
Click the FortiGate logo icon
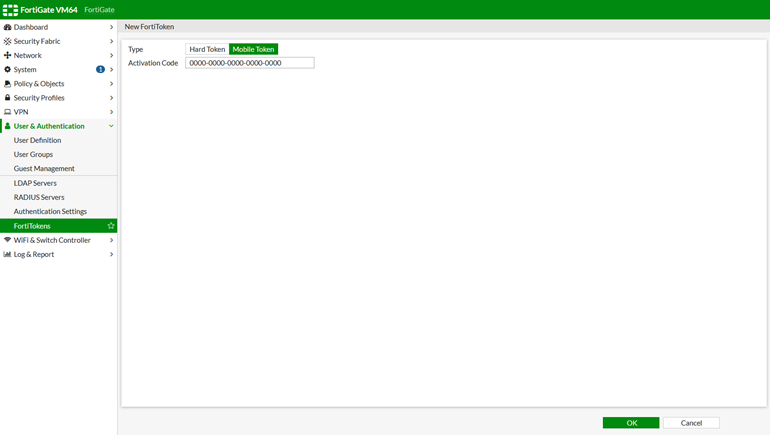(10, 10)
